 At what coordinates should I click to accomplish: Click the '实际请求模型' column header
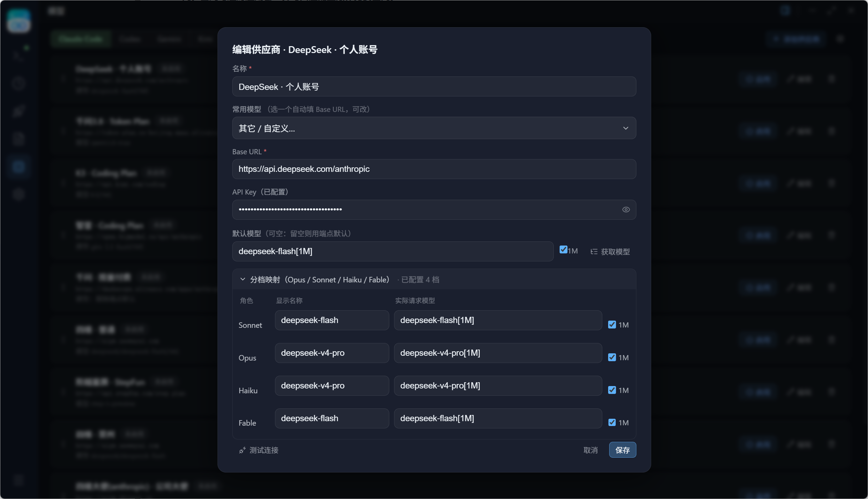[x=415, y=301]
